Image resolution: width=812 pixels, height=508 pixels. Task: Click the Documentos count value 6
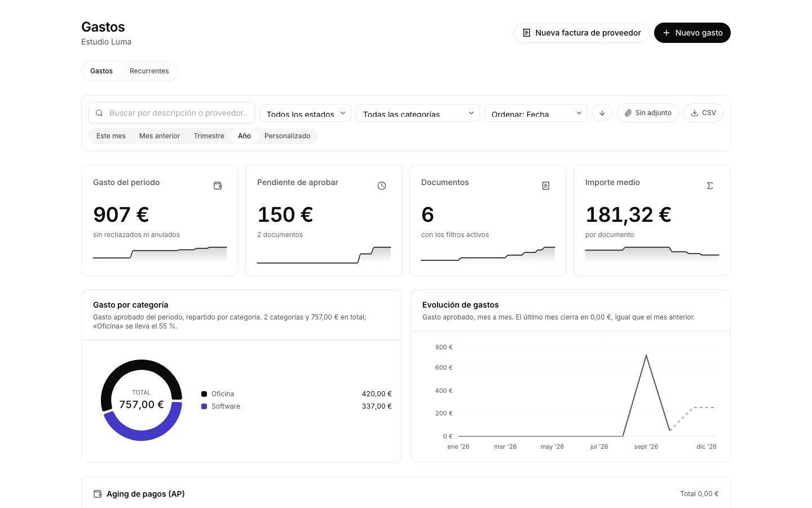[428, 214]
